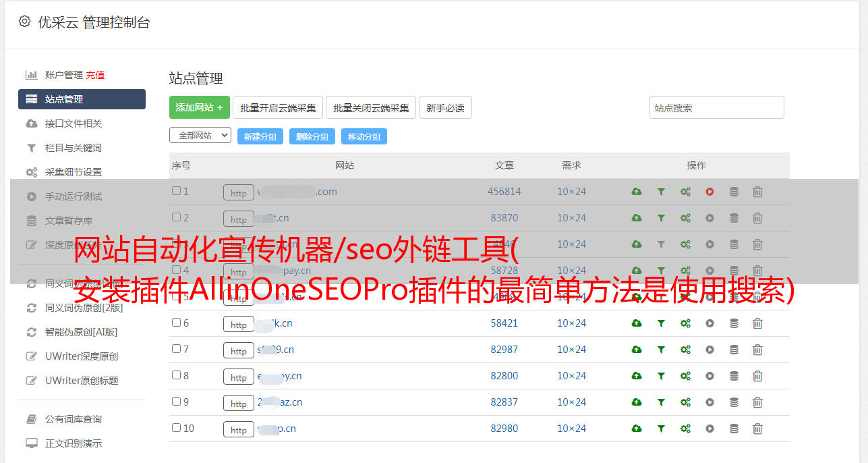868x463 pixels.
Task: Click the play icon in row 10
Action: tap(710, 429)
